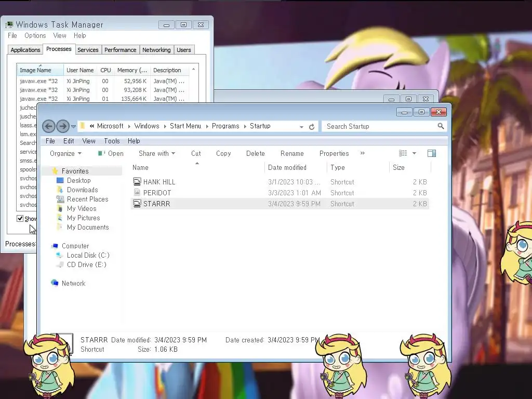Open My Videos in Favorites
Viewport: 532px width, 399px height.
tap(82, 208)
